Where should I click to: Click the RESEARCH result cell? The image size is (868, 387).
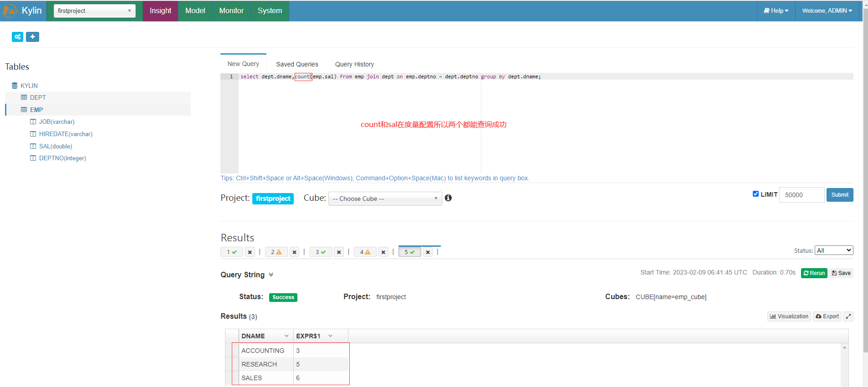click(x=266, y=364)
